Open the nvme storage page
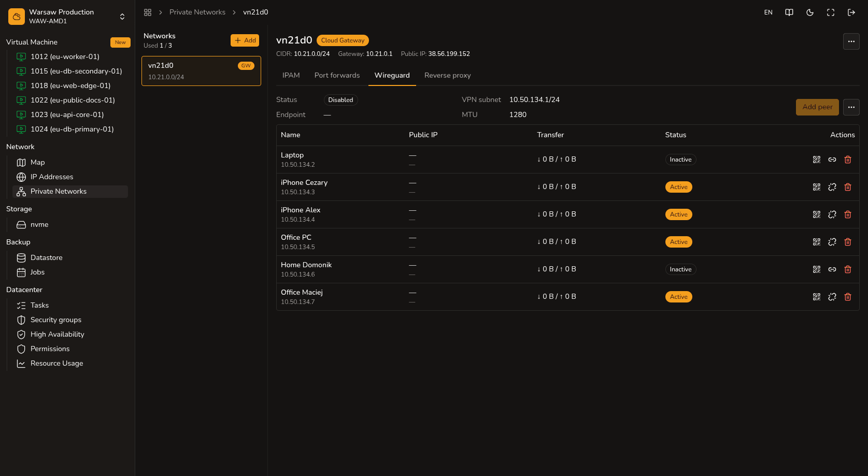 (70, 224)
